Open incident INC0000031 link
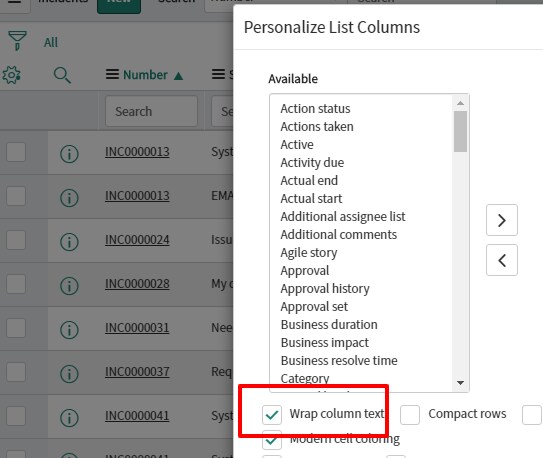 click(x=137, y=327)
